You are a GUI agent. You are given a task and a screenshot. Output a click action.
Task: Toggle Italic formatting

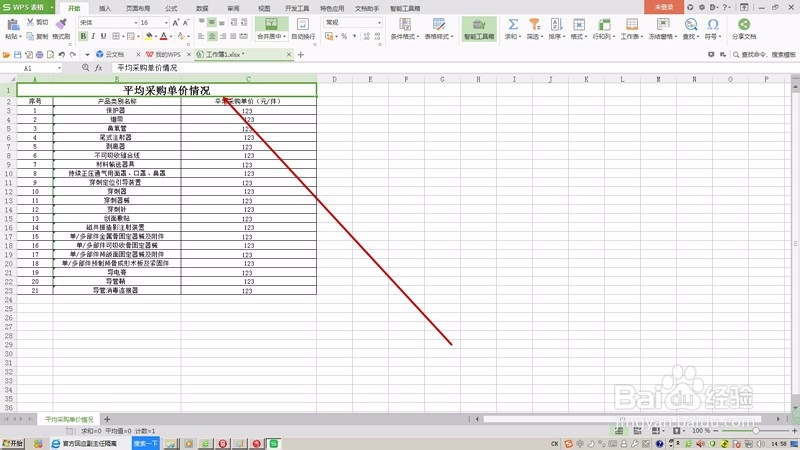pos(93,36)
